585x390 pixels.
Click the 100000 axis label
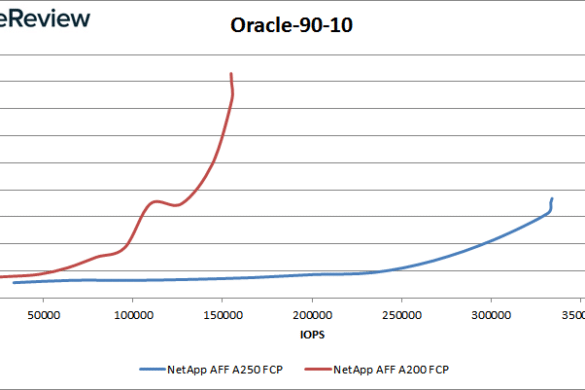(x=134, y=315)
